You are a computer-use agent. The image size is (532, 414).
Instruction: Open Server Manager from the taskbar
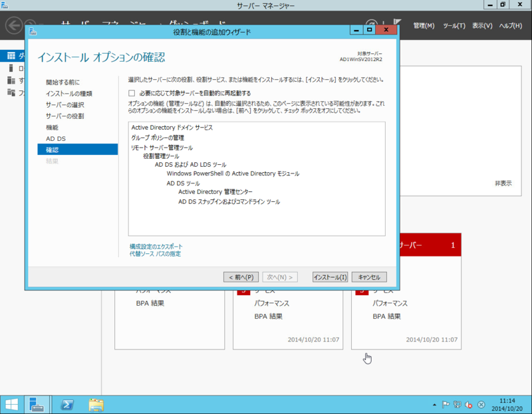click(37, 404)
